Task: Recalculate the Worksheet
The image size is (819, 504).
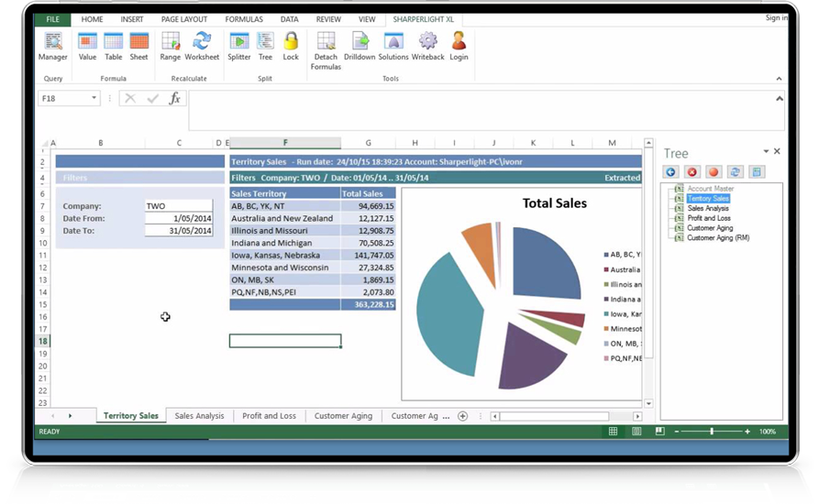Action: (202, 47)
